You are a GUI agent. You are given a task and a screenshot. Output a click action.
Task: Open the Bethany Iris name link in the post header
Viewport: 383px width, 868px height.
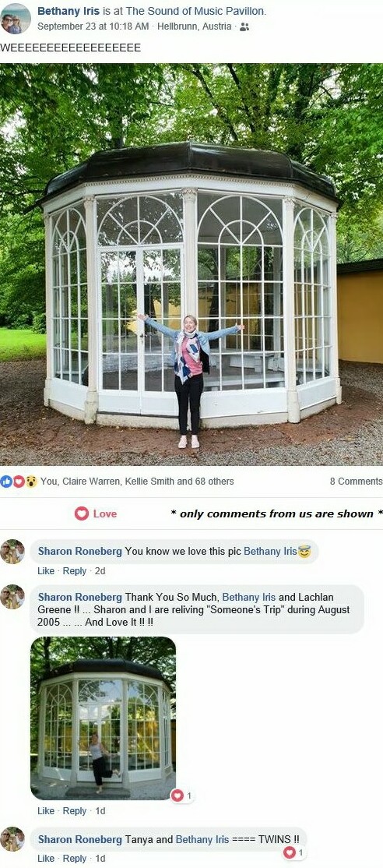pyautogui.click(x=69, y=10)
